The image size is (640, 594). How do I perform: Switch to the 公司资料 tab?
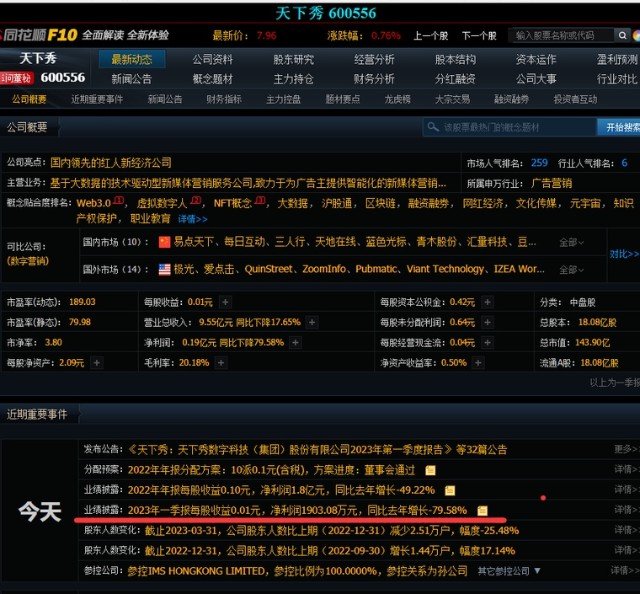(212, 59)
